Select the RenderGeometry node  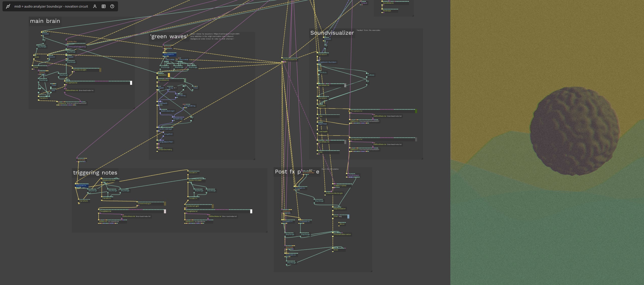coord(165,149)
